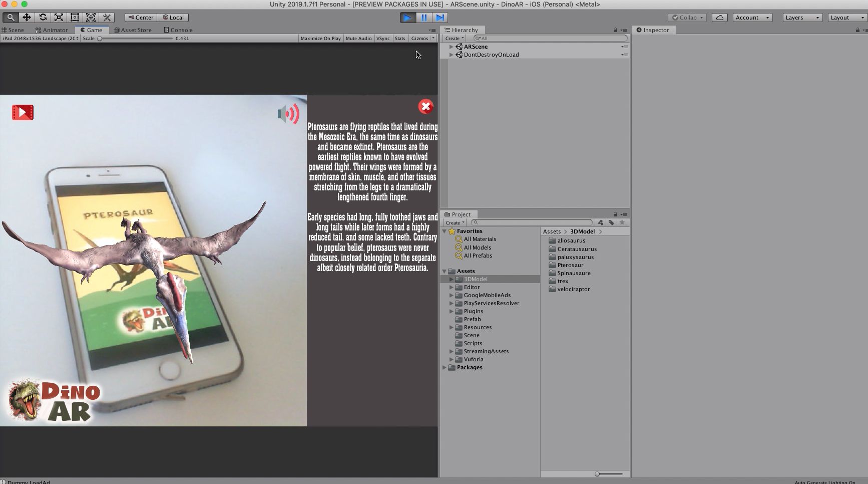The image size is (868, 484).
Task: Switch to the Console tab
Action: click(178, 30)
